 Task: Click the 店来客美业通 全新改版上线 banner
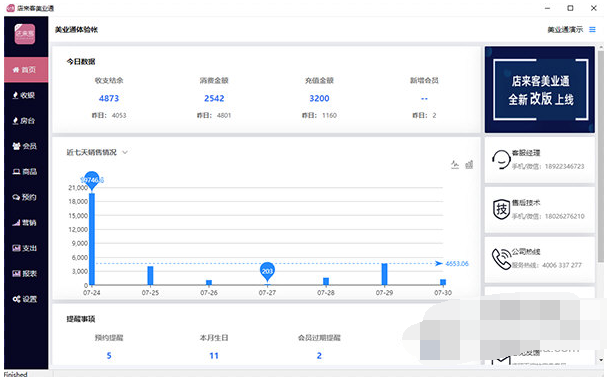tap(540, 89)
